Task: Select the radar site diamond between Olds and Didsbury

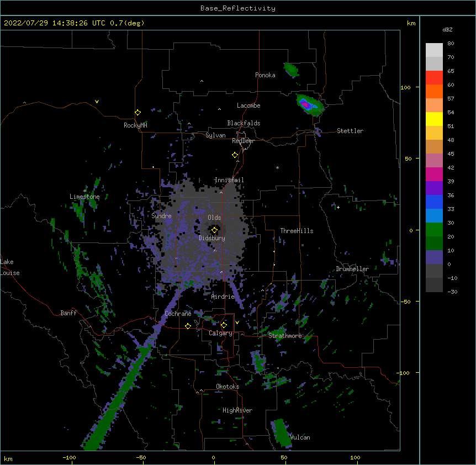Action: [x=214, y=230]
